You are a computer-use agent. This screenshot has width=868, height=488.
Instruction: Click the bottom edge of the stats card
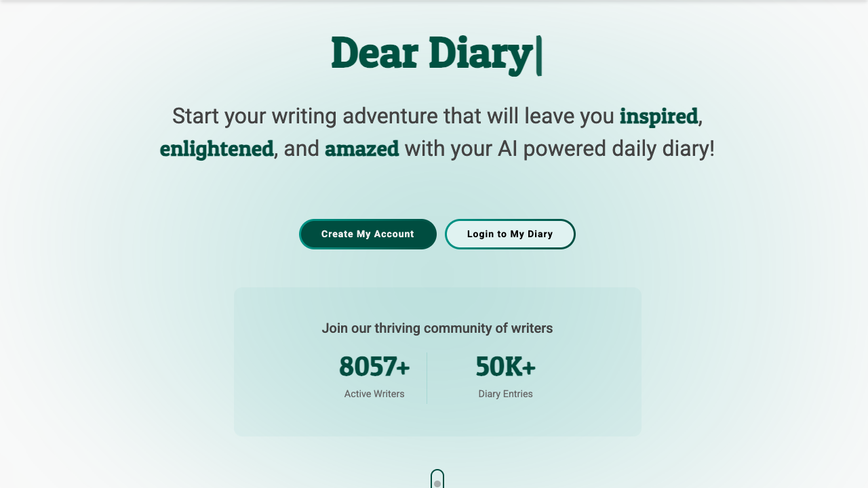(437, 434)
